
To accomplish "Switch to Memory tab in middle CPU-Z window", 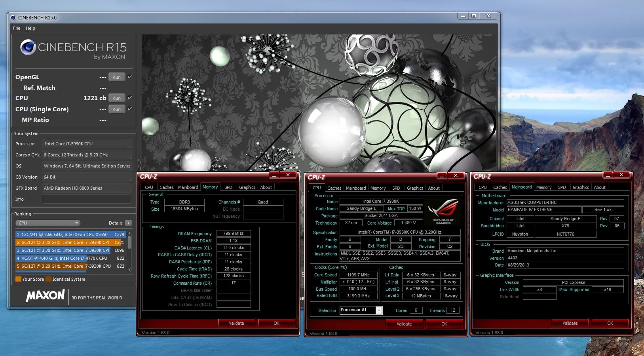I will (378, 188).
